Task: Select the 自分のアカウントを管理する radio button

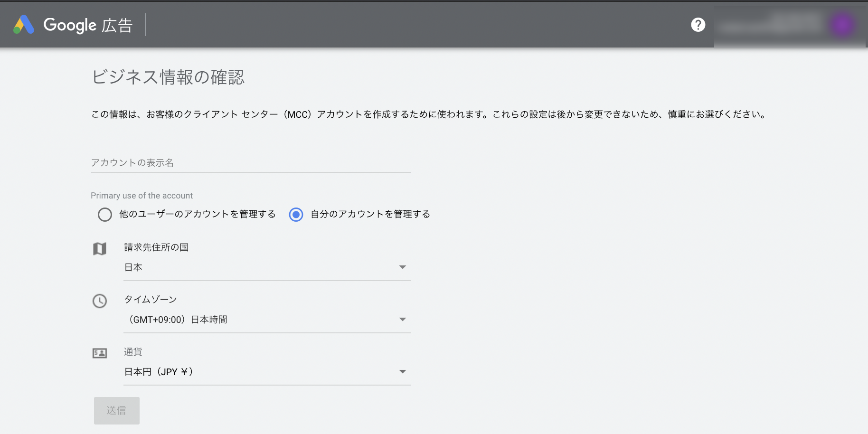Action: [x=296, y=215]
